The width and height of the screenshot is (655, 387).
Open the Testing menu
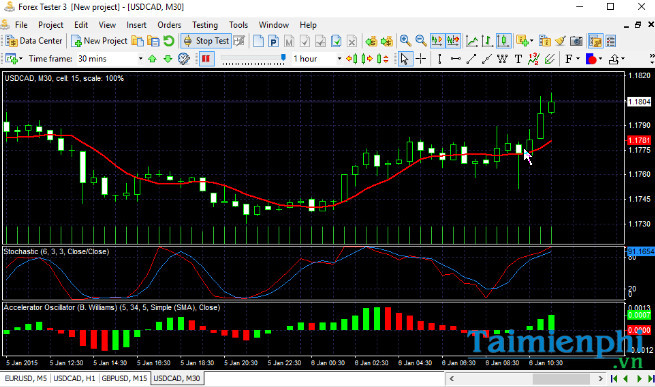pyautogui.click(x=205, y=25)
